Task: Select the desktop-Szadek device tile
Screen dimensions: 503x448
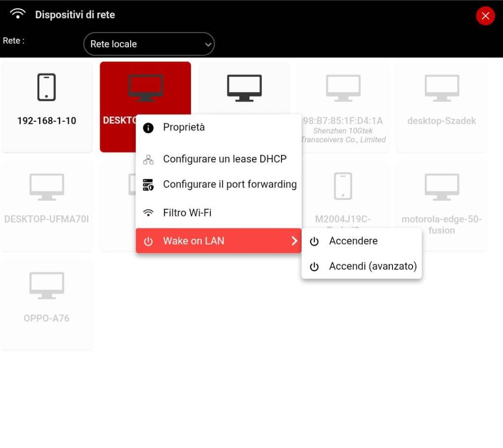Action: tap(441, 107)
